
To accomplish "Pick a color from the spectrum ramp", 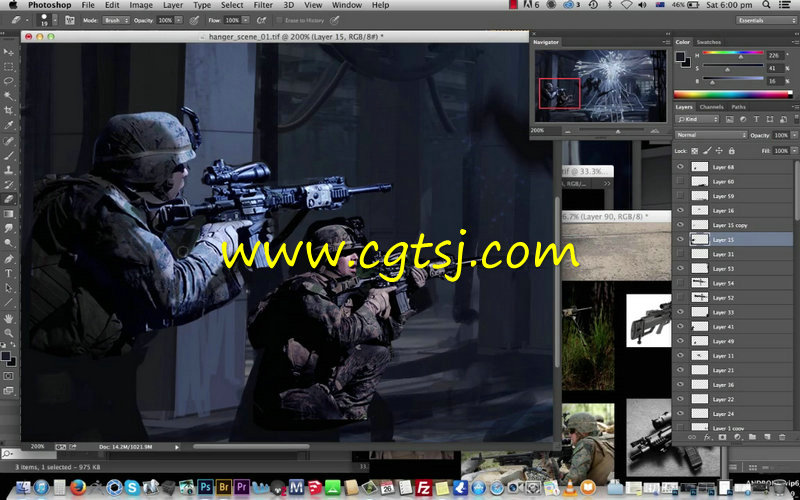I will [x=733, y=94].
